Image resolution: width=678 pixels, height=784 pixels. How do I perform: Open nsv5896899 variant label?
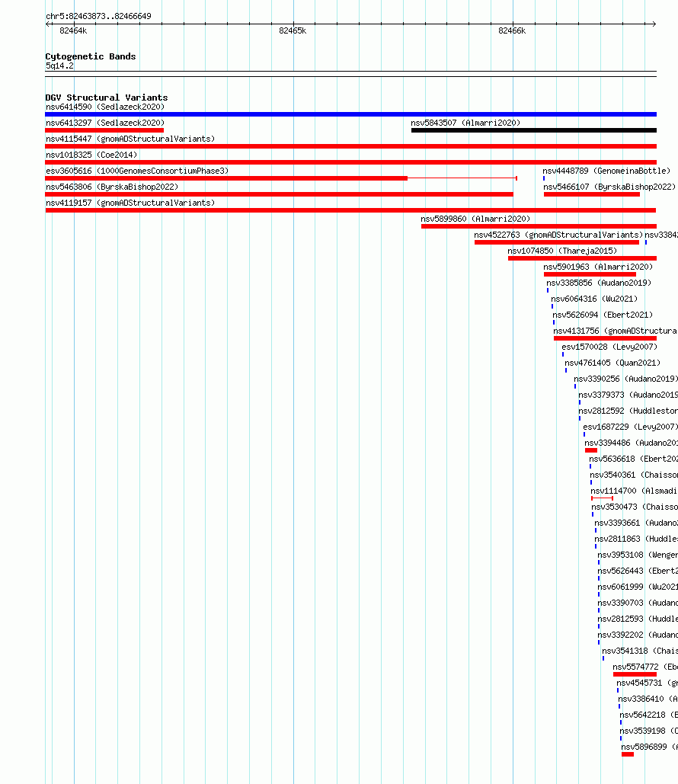[x=650, y=747]
